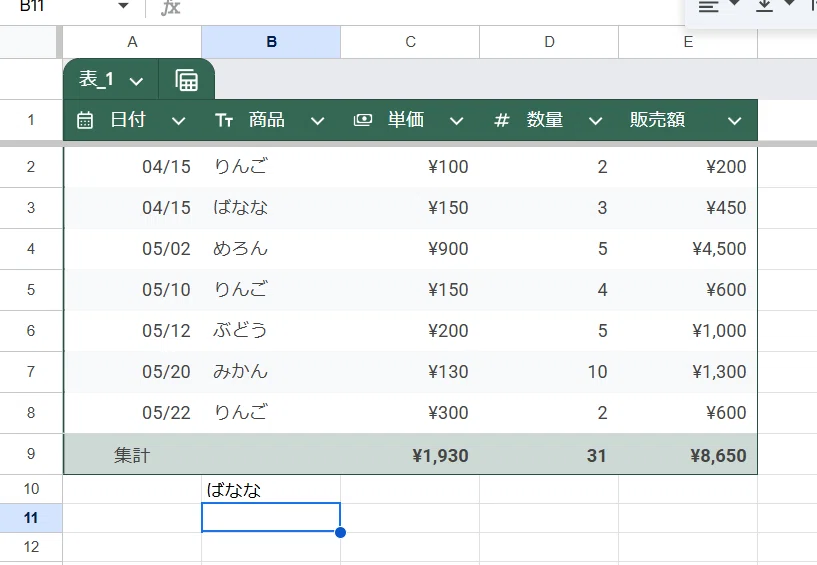Click the ぶどう product cell

tap(271, 330)
